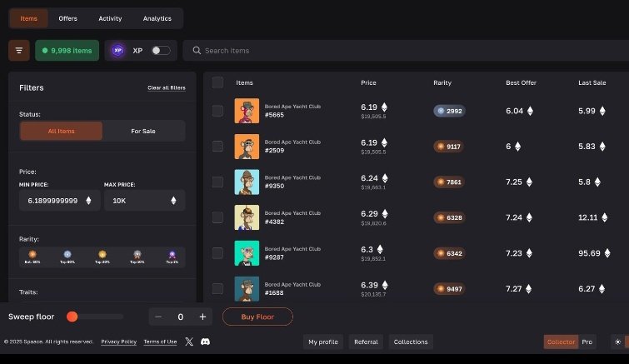
Task: Open My profile
Action: (323, 342)
